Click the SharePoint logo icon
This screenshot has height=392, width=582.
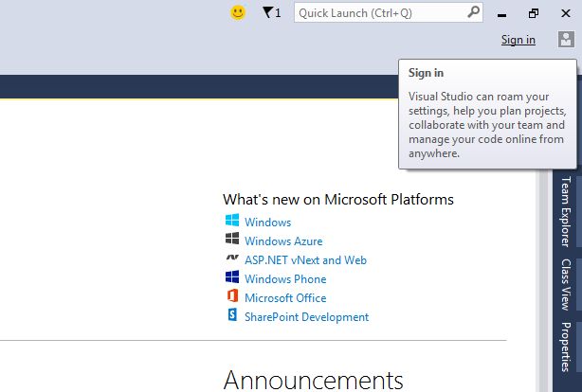tap(232, 315)
